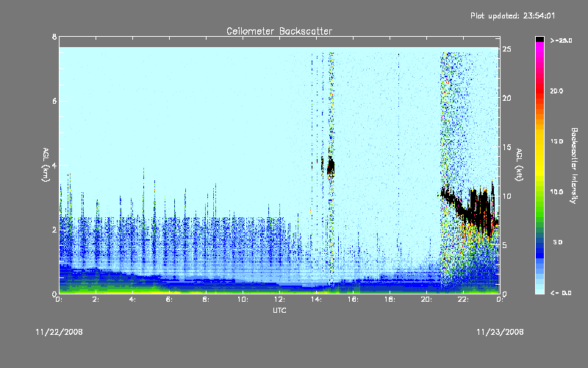
Task: Select the "8:" UTC hour tick label
Action: (x=207, y=300)
